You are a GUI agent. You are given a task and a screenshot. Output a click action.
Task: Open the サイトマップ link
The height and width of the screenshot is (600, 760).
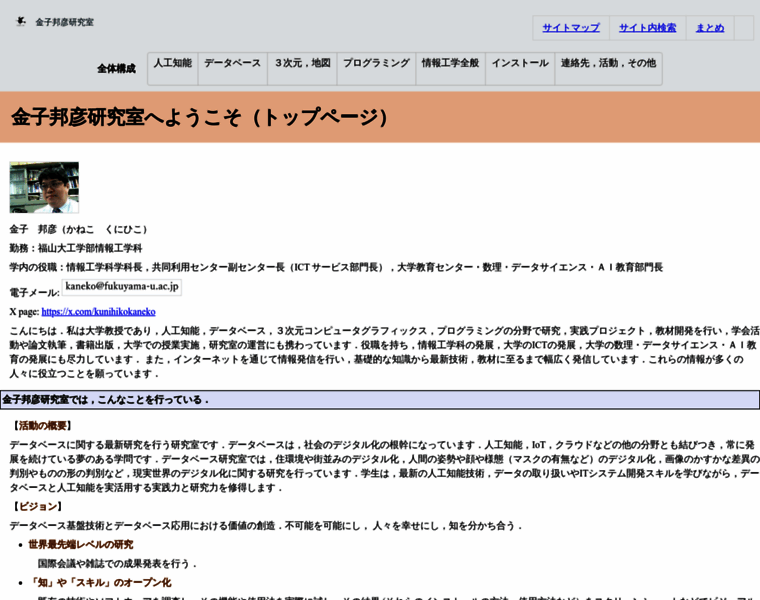click(571, 28)
